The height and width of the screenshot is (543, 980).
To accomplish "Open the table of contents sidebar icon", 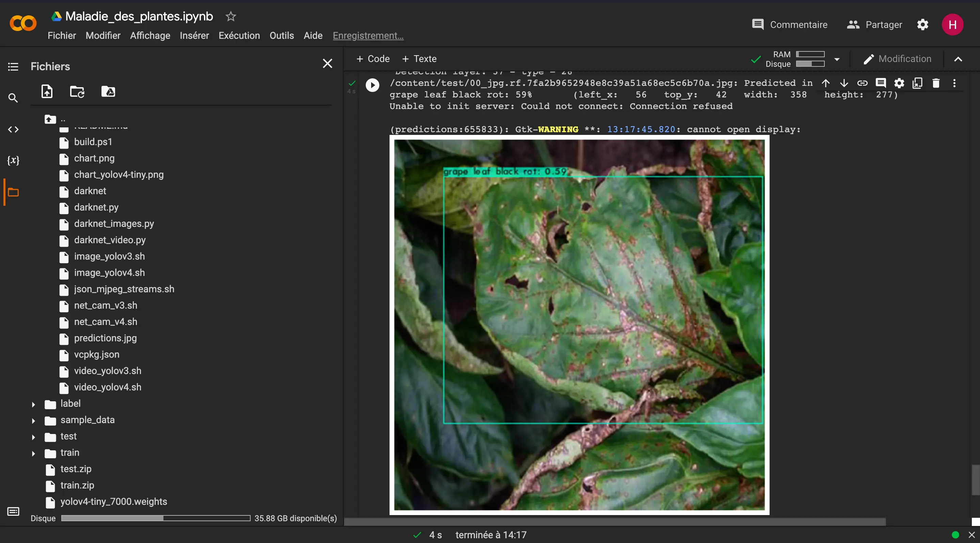I will point(13,67).
